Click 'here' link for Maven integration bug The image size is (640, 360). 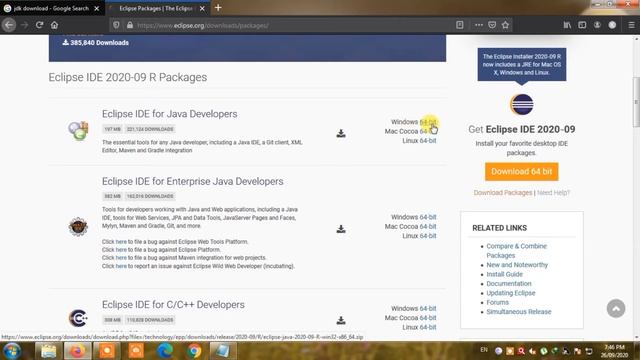pyautogui.click(x=121, y=258)
